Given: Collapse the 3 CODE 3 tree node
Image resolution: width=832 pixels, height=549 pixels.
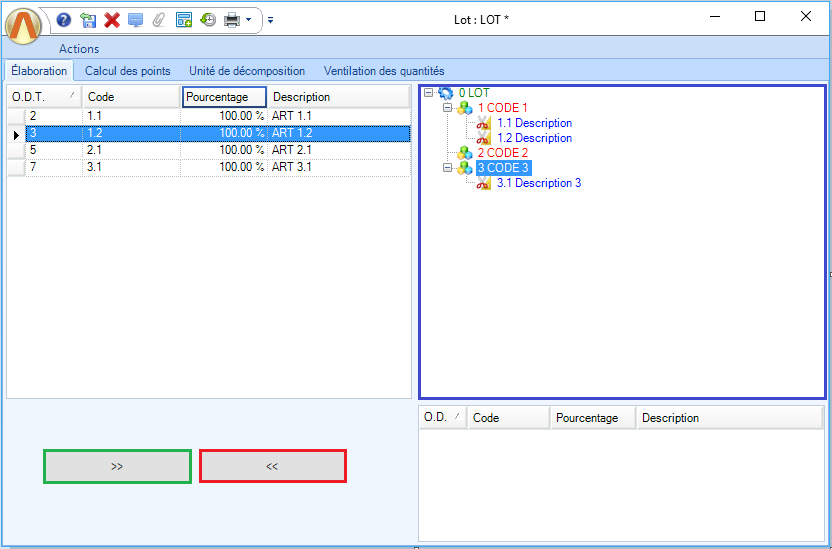Looking at the screenshot, I should 448,168.
